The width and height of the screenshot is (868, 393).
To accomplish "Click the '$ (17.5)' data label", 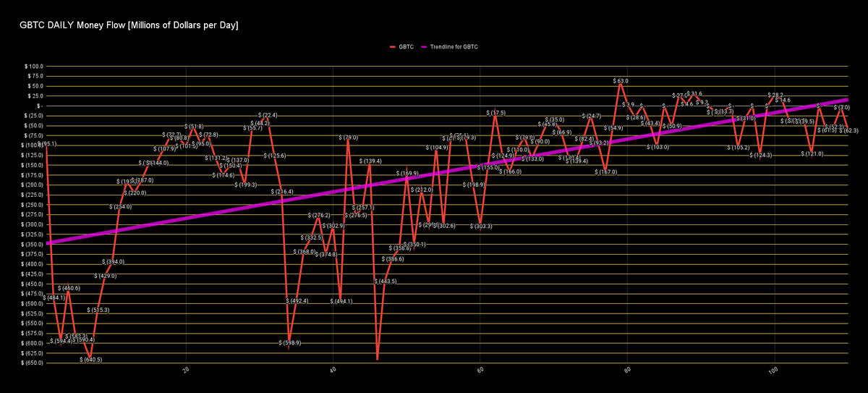I will (495, 113).
